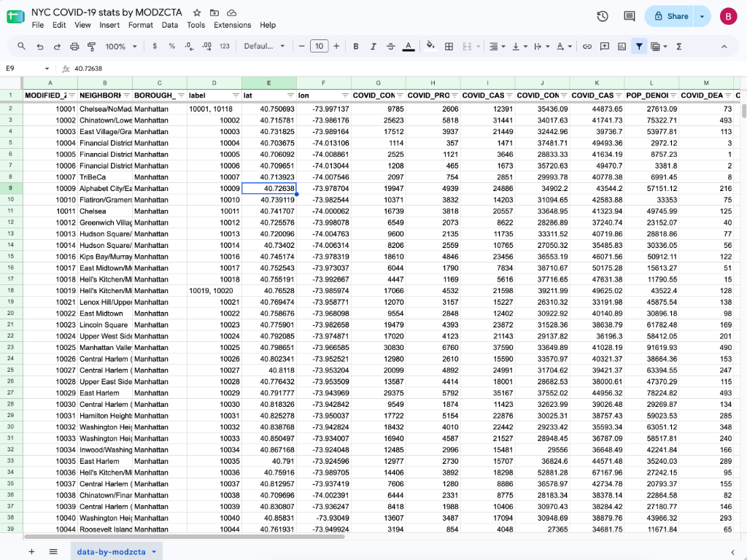Viewport: 747px width, 560px height.
Task: Open the Format menu
Action: click(x=141, y=25)
